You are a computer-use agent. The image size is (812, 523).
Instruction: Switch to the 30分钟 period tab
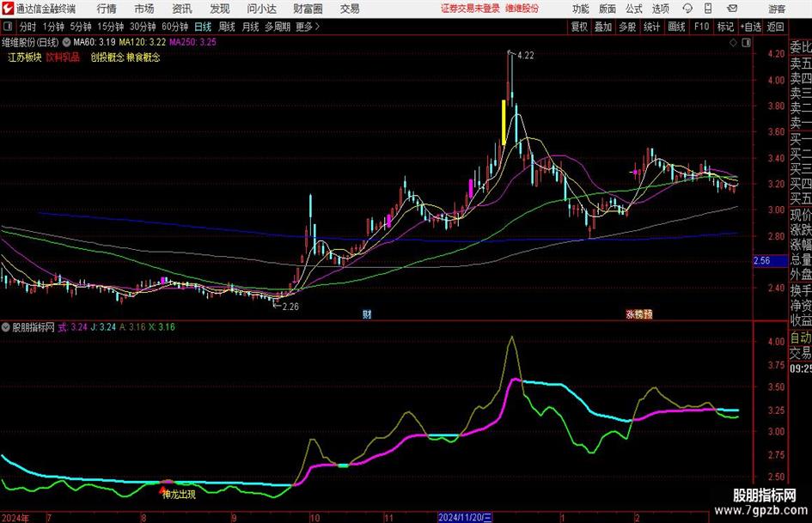143,27
